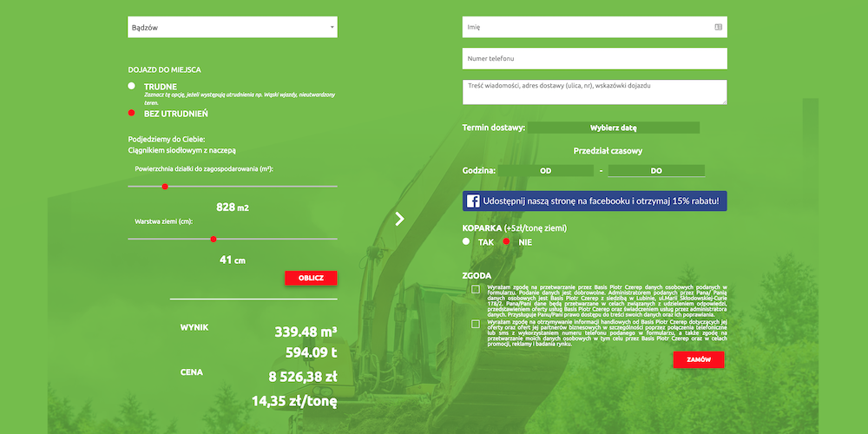Tick the personal data processing consent checkbox
This screenshot has width=868, height=434.
coord(476,289)
